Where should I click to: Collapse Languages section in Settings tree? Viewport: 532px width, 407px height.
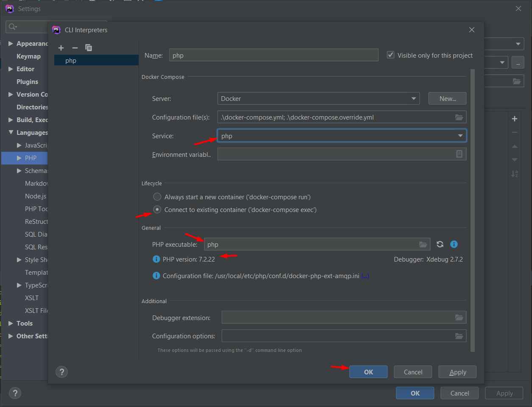tap(11, 133)
